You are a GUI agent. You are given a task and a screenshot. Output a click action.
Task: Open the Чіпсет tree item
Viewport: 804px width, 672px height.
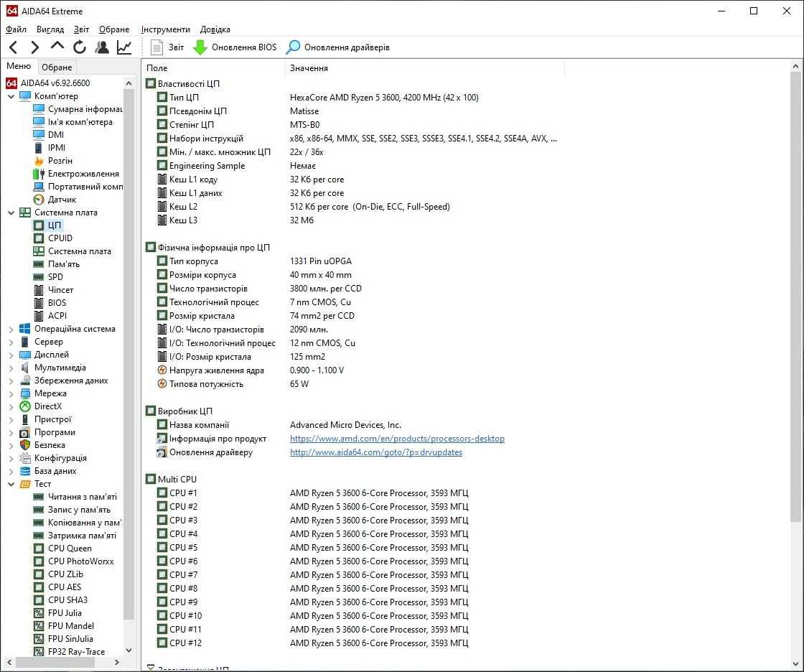53,290
